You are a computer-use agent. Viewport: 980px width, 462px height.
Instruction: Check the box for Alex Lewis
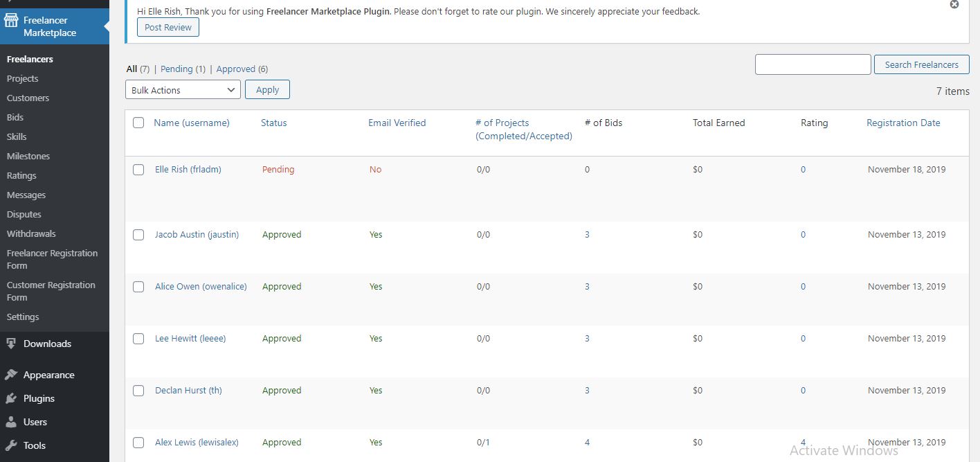(138, 443)
